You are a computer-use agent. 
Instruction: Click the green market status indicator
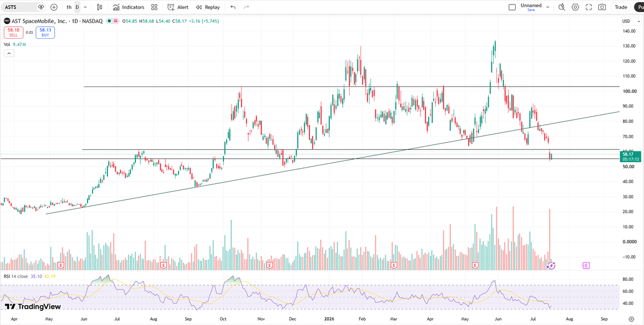[x=109, y=21]
